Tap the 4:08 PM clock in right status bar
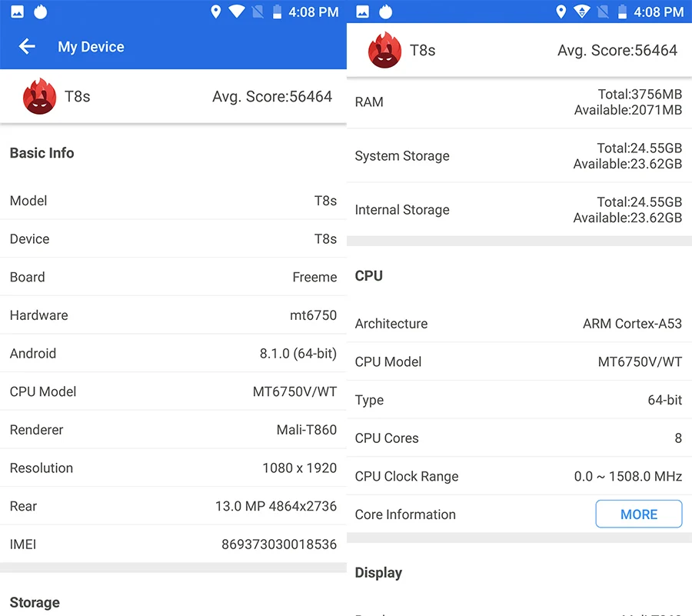692x616 pixels. (x=659, y=12)
